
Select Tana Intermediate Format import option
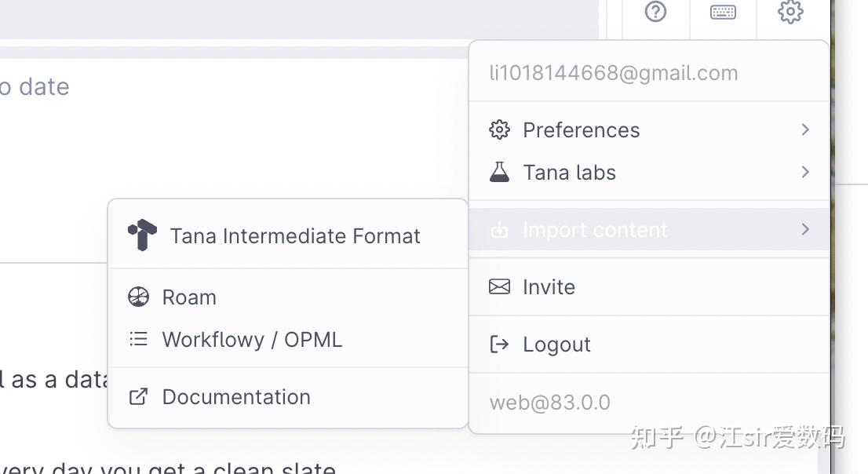[x=295, y=235]
